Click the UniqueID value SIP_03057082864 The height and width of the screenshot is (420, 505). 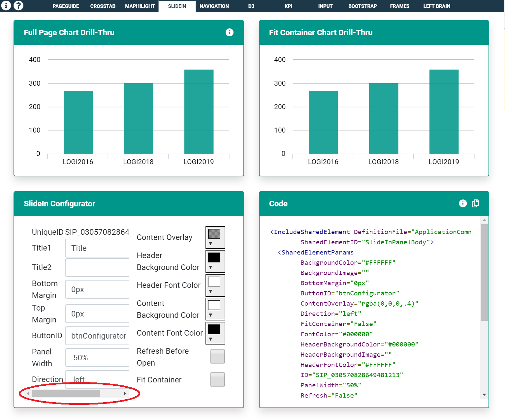[97, 232]
